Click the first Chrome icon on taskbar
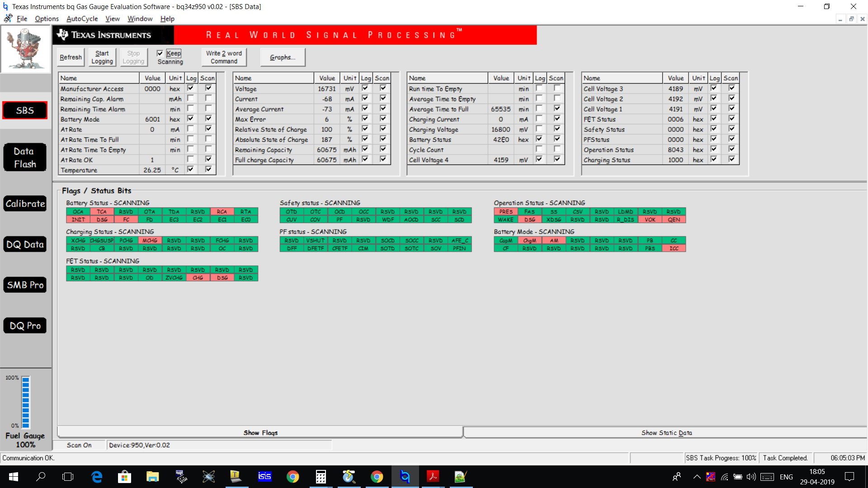This screenshot has height=488, width=868. tap(292, 477)
